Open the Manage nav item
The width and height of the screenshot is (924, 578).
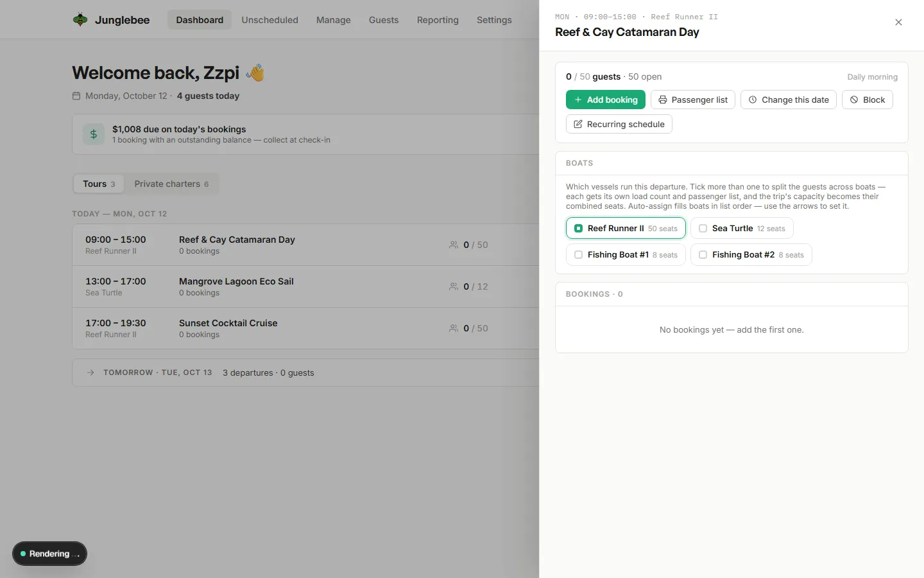334,20
